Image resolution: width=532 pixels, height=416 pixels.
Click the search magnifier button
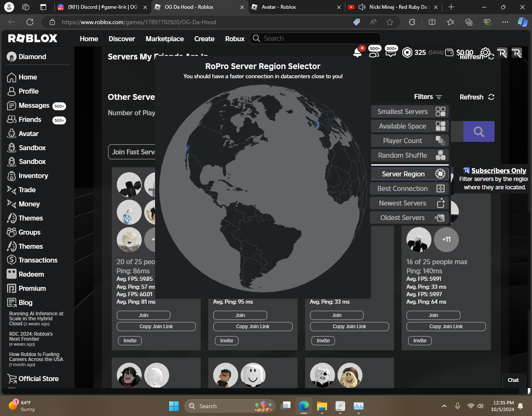[x=479, y=132]
